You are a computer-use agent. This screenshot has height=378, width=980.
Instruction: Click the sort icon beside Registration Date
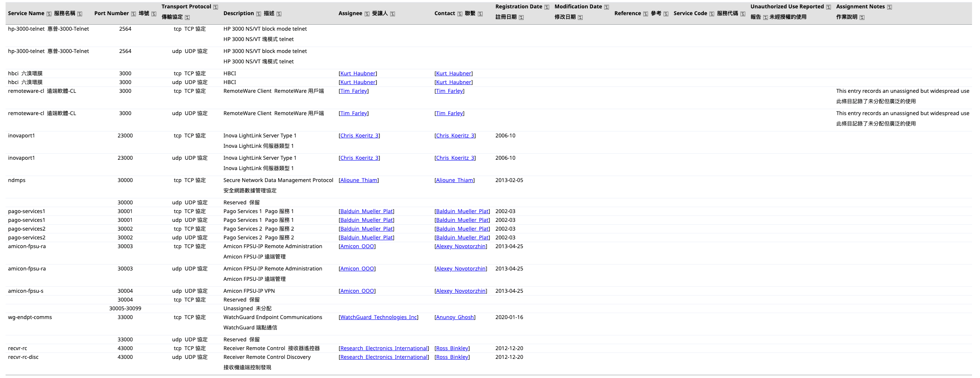pyautogui.click(x=547, y=7)
